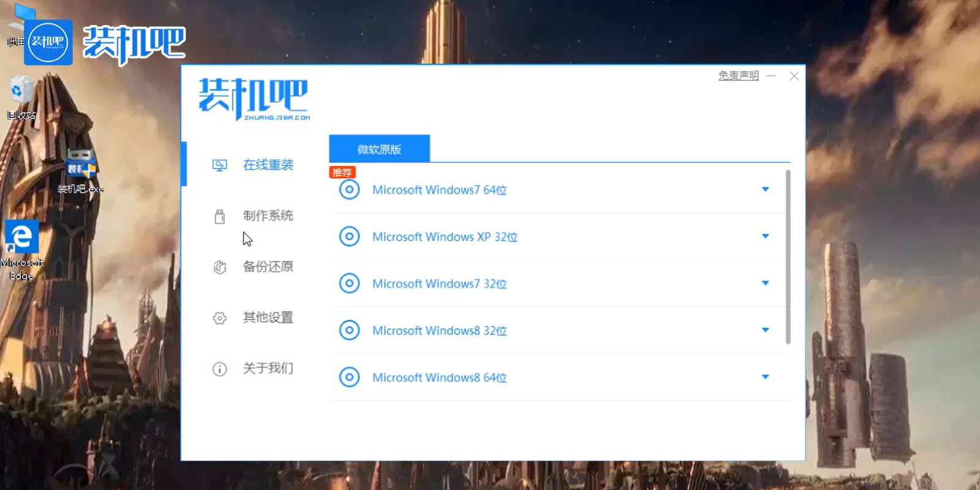Select the Windows7 32位 radio option

349,284
